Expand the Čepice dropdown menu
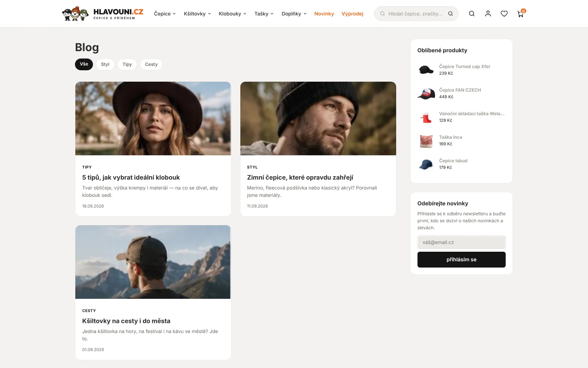This screenshot has width=588, height=368. coord(165,14)
